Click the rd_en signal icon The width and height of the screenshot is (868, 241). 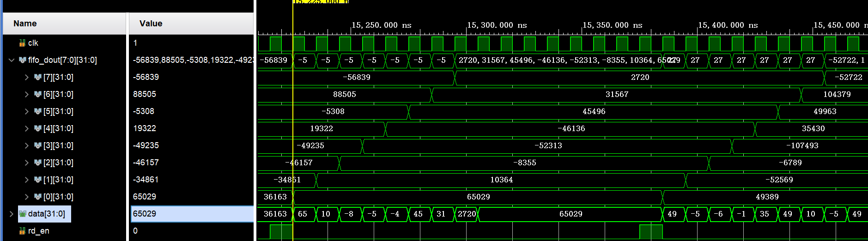click(22, 231)
